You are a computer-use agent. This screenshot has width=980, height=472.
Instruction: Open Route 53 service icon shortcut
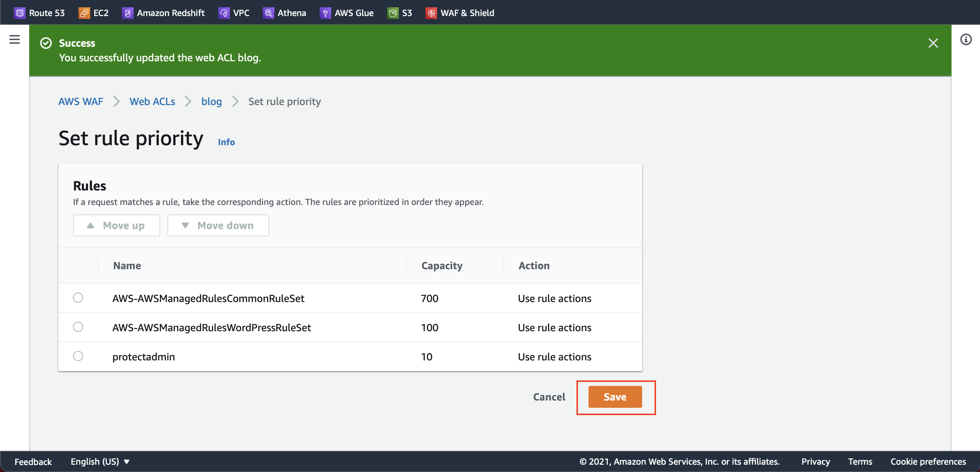click(x=19, y=13)
